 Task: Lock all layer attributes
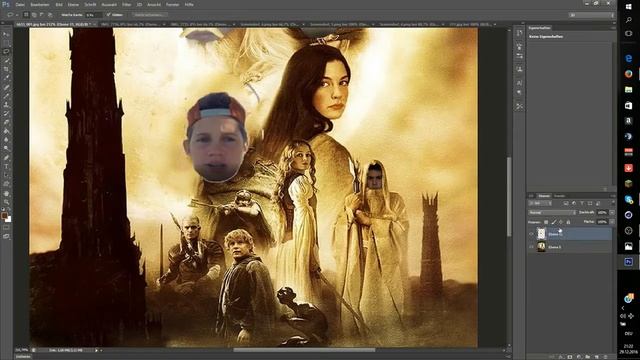coord(568,222)
